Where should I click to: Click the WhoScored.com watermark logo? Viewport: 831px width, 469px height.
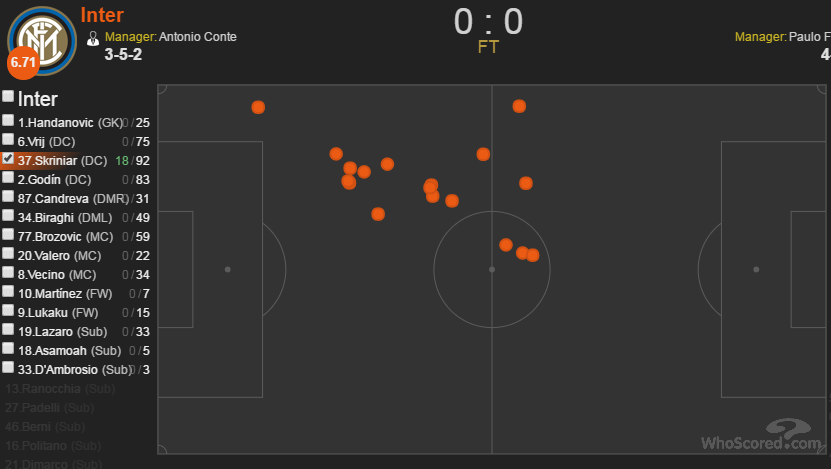point(762,435)
